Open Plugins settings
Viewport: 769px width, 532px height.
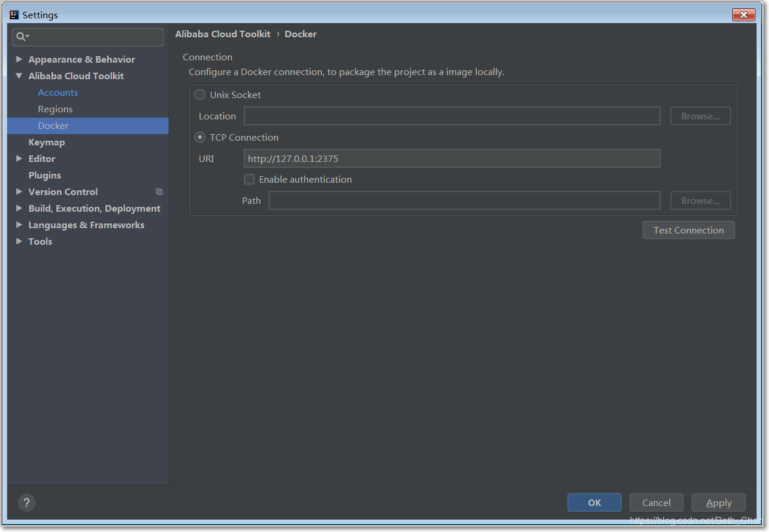point(45,175)
